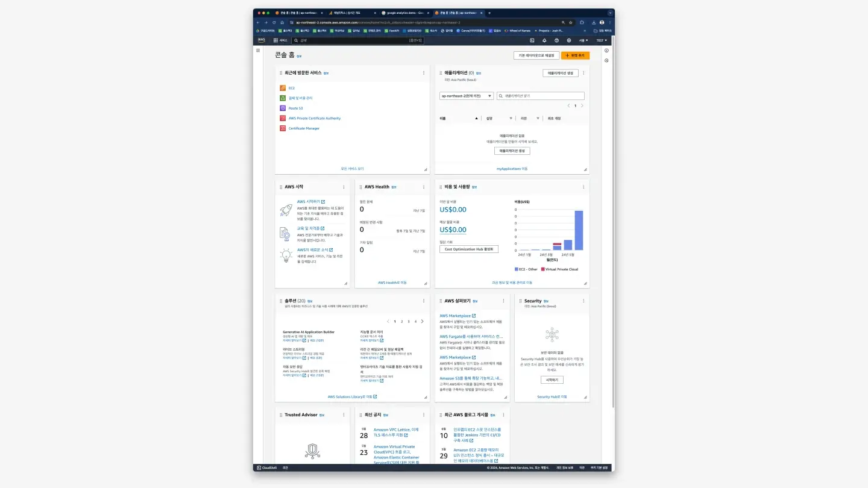This screenshot has width=868, height=488.
Task: Click the current month cost US$0.00
Action: pyautogui.click(x=453, y=210)
